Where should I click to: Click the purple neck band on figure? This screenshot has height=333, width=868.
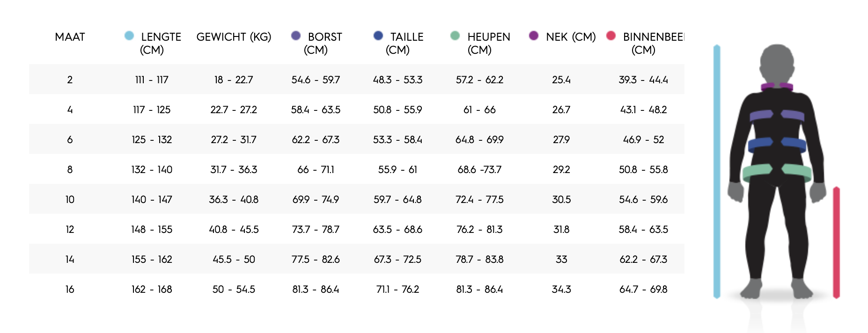click(777, 87)
